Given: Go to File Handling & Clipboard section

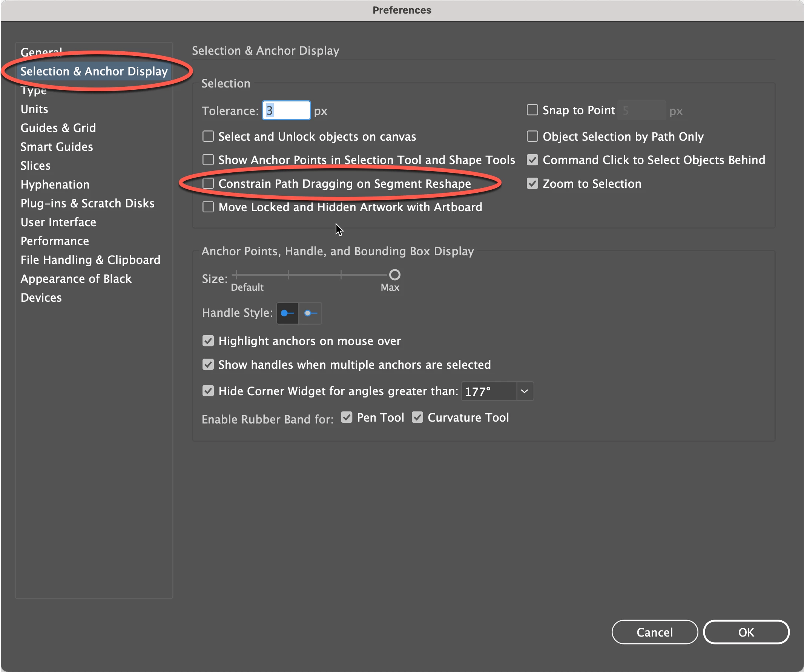Looking at the screenshot, I should 91,260.
